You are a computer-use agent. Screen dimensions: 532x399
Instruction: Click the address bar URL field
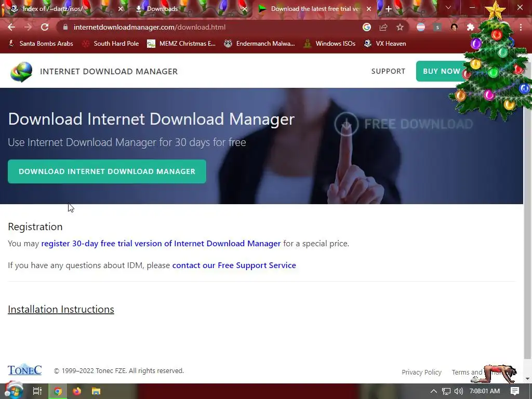point(210,27)
